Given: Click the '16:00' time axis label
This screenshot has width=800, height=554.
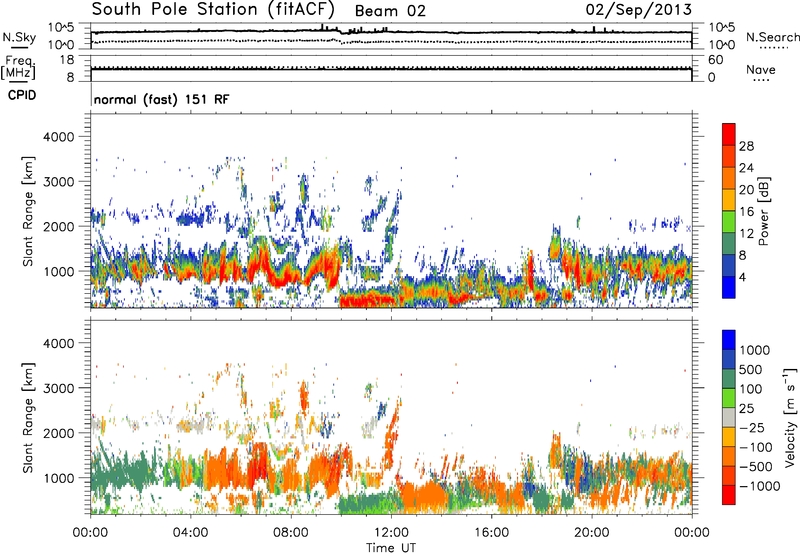Looking at the screenshot, I should coord(491,533).
